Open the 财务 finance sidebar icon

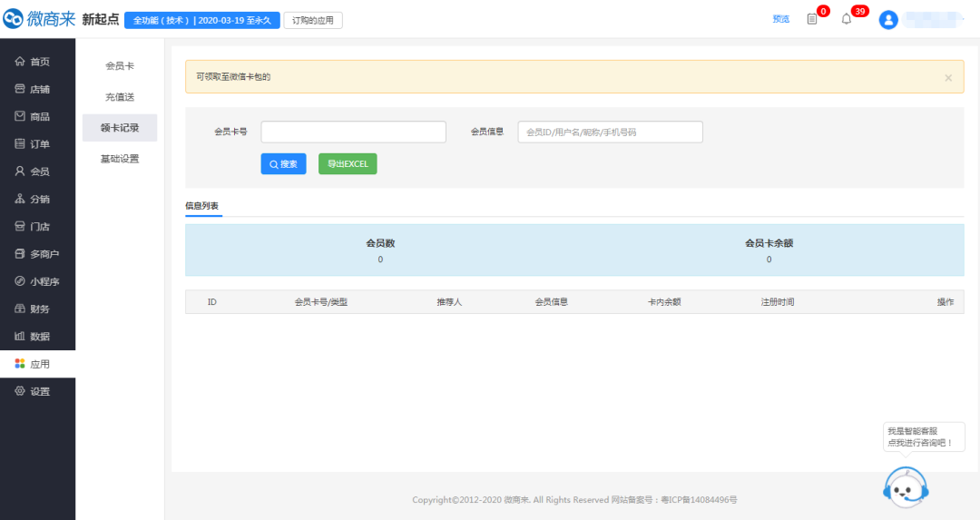[20, 309]
